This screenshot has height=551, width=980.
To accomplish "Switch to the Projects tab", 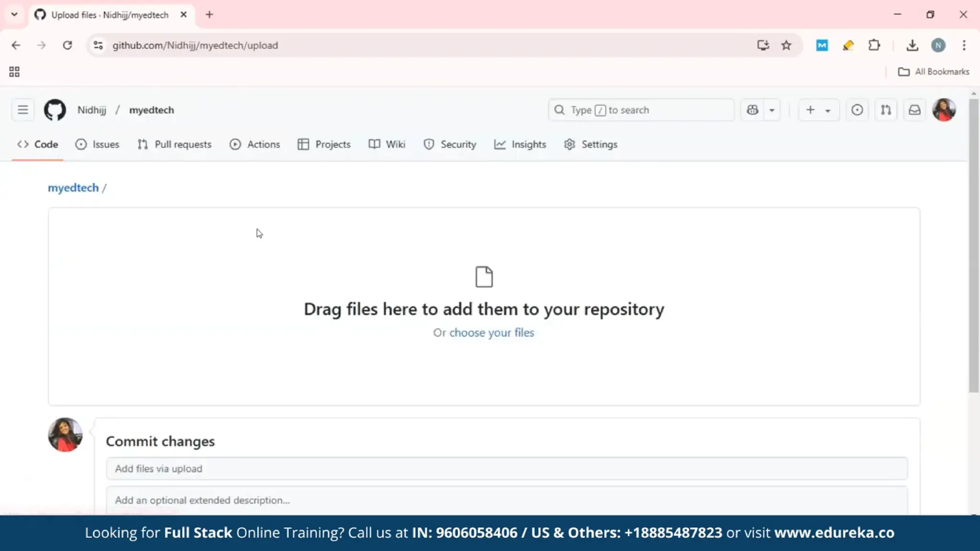I will click(324, 144).
